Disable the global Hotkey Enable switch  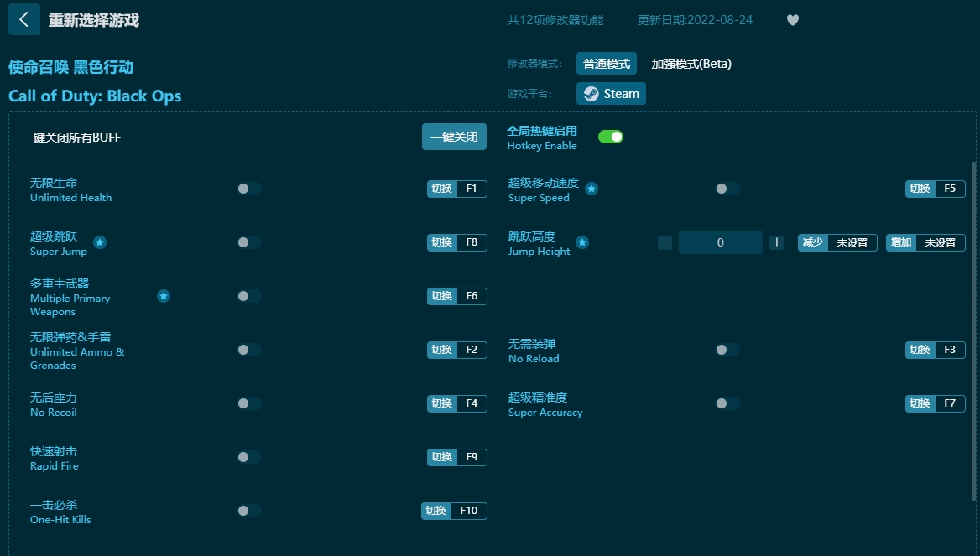(x=611, y=137)
